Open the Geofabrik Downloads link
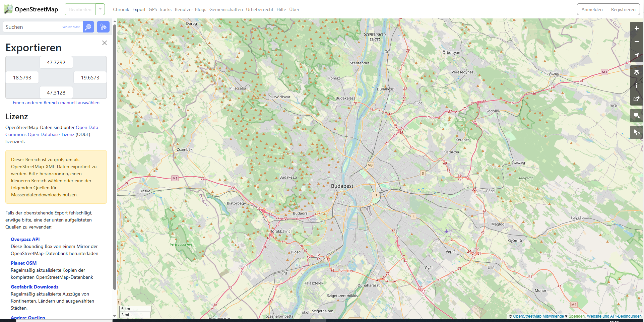 click(x=35, y=287)
